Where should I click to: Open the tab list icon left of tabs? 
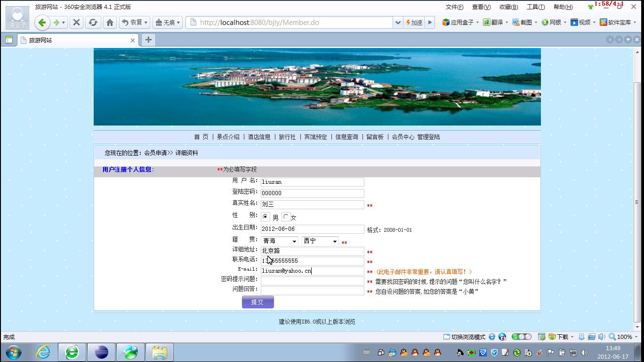pyautogui.click(x=9, y=40)
